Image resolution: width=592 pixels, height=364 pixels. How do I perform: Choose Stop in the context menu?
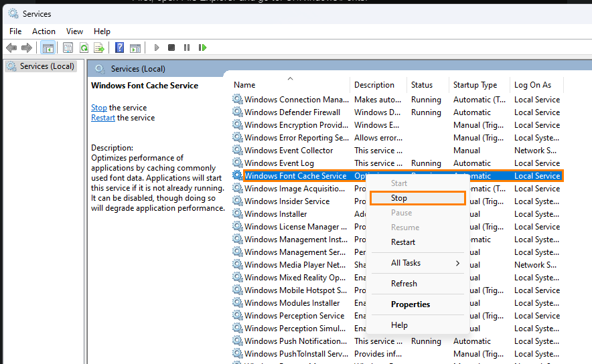418,198
